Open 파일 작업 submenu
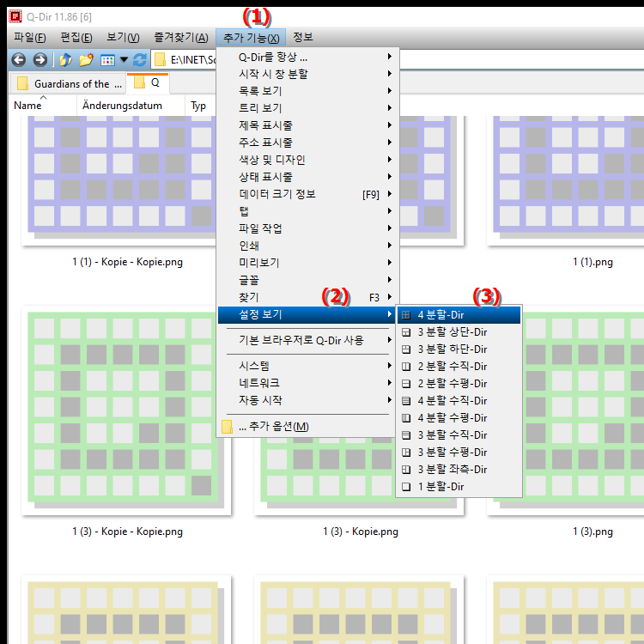Screen dimensions: 644x644 306,228
